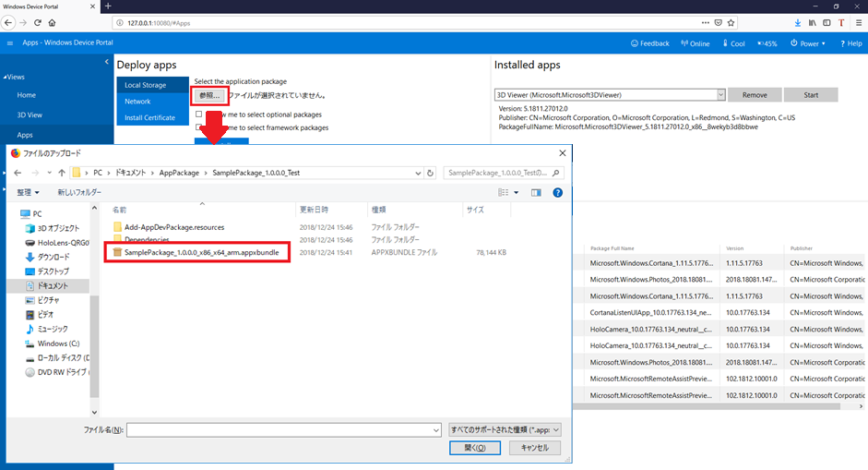The height and width of the screenshot is (470, 868).
Task: Open 3D View in the sidebar
Action: pyautogui.click(x=30, y=115)
